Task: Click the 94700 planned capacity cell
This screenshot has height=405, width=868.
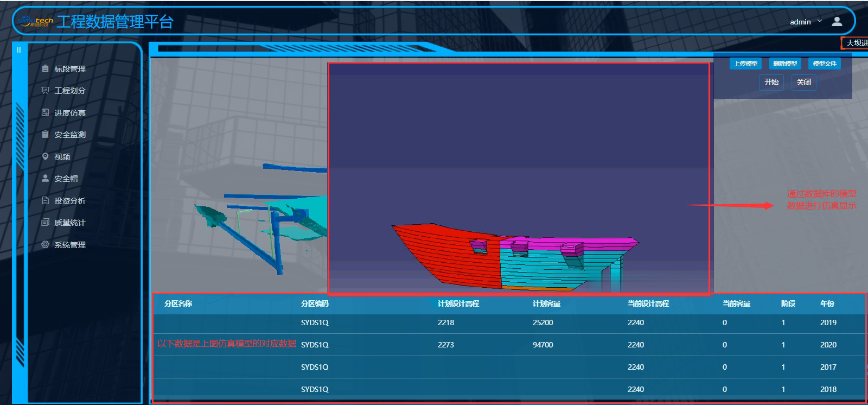Action: point(543,345)
